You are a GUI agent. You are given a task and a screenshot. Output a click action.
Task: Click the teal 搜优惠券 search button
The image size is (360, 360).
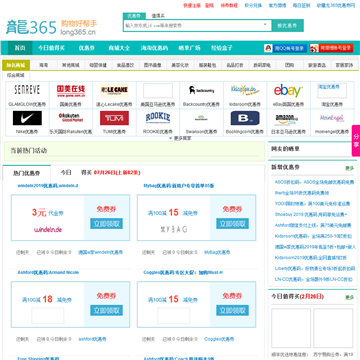click(288, 25)
